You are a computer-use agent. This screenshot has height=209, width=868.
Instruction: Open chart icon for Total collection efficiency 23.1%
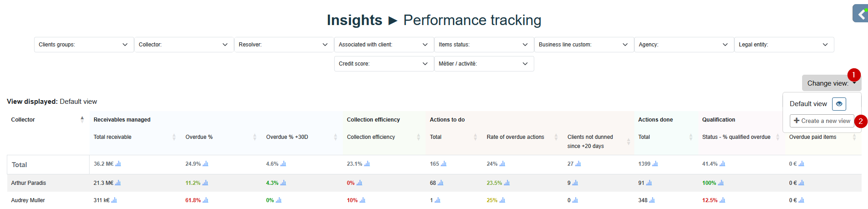point(367,164)
